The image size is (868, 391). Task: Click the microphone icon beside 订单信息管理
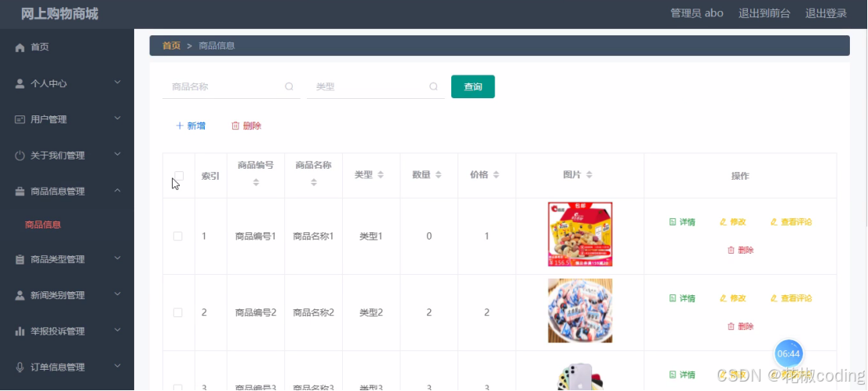pyautogui.click(x=20, y=367)
